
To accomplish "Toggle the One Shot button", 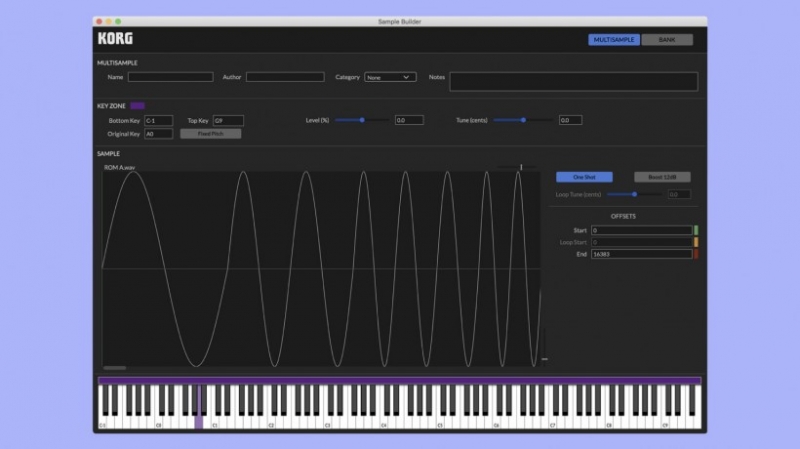I will click(584, 177).
